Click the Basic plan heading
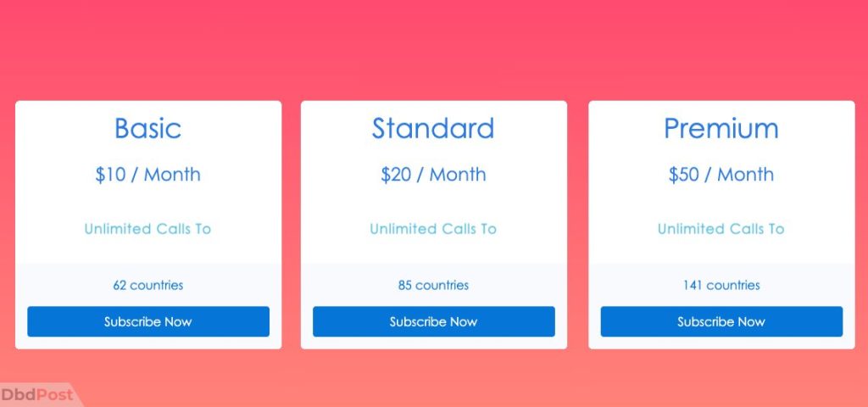Screen dimensions: 868x407 coord(147,129)
